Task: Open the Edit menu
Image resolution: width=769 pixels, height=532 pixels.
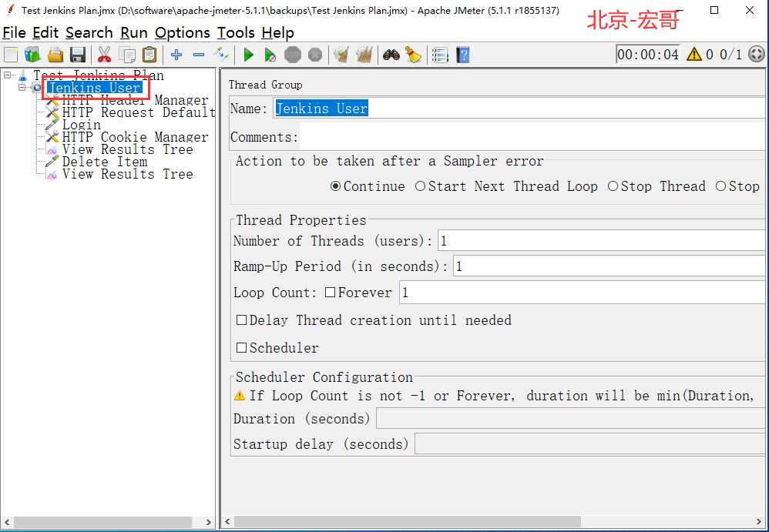Action: point(45,33)
